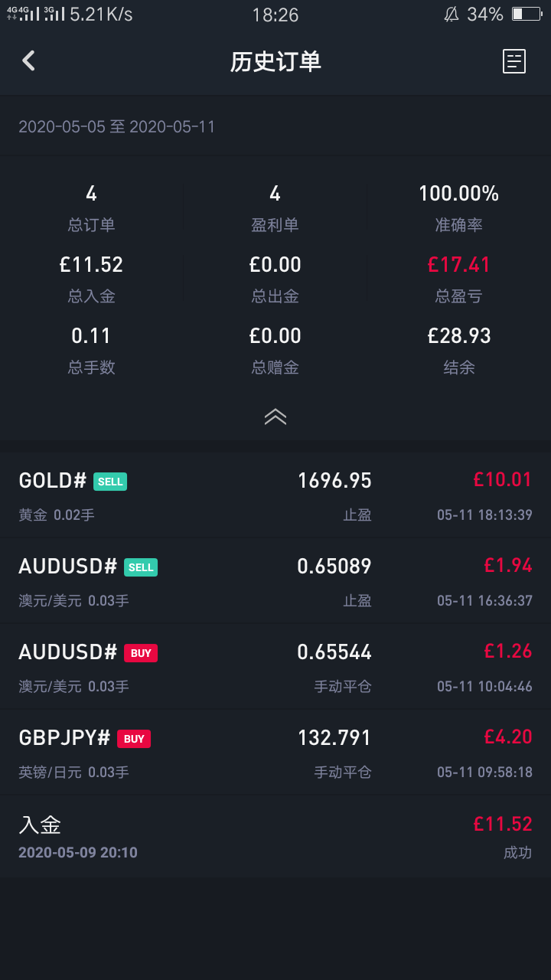The image size is (551, 980).
Task: Open the order filter list icon
Action: coord(514,61)
